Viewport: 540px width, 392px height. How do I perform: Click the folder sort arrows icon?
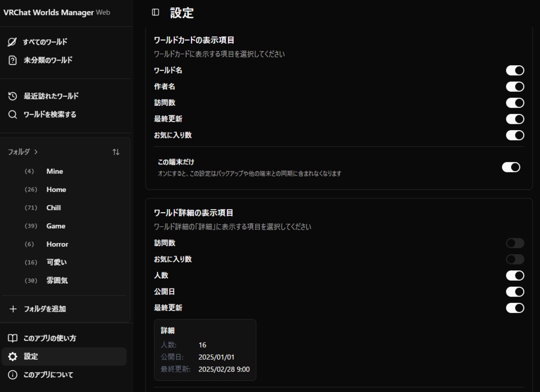pyautogui.click(x=116, y=152)
